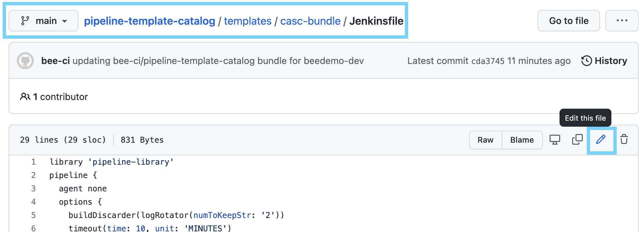This screenshot has width=644, height=232.
Task: Click the 'pipeline {' code line
Action: pos(73,175)
